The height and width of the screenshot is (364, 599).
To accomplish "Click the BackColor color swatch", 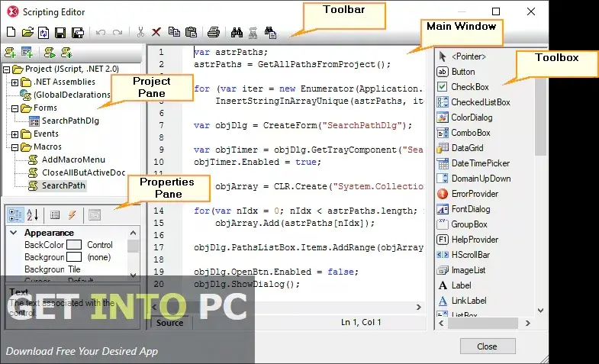I will coord(74,245).
